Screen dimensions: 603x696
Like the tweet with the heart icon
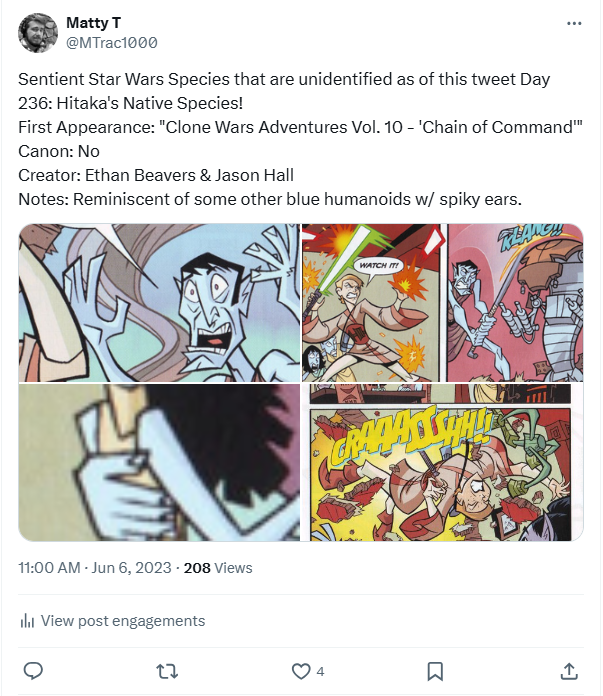(x=301, y=671)
